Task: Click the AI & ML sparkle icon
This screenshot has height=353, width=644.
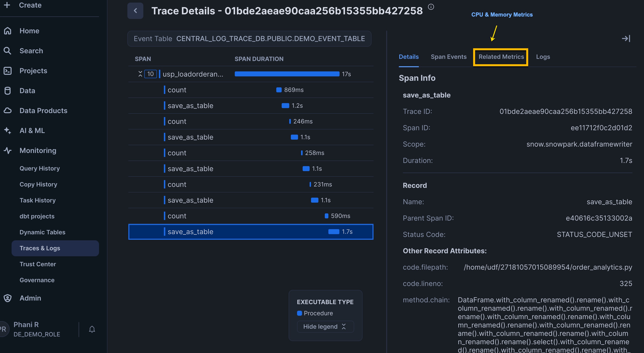Action: tap(8, 130)
